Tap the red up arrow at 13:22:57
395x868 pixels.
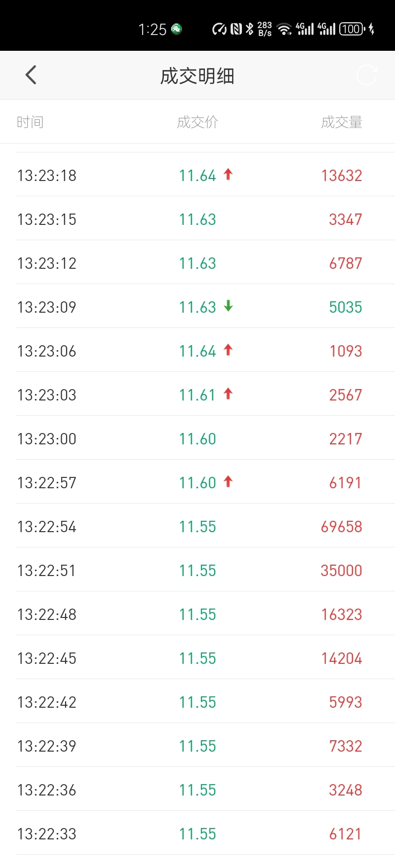click(x=228, y=481)
